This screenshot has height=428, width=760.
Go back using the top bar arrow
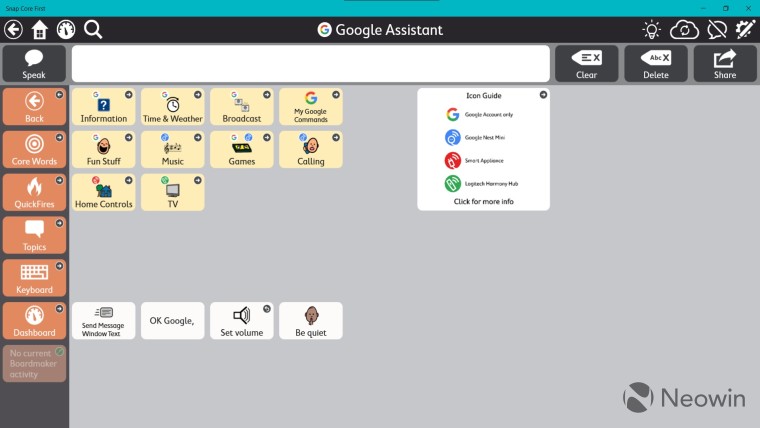coord(14,30)
